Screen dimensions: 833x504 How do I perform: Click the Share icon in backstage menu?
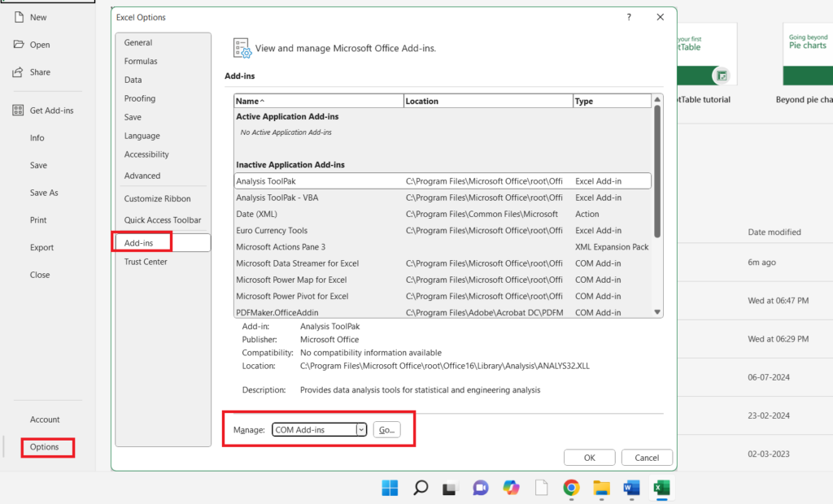18,72
